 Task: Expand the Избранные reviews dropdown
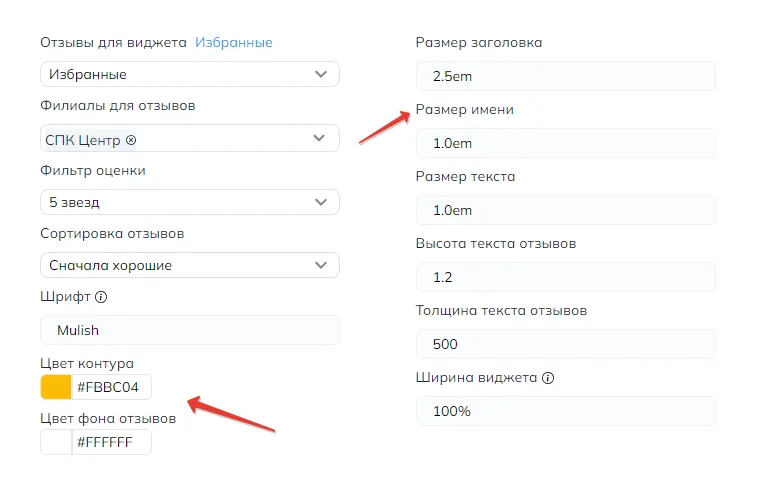tap(190, 74)
